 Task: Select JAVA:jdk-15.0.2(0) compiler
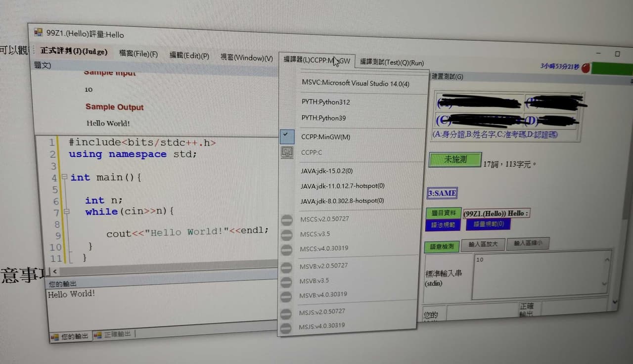point(326,171)
